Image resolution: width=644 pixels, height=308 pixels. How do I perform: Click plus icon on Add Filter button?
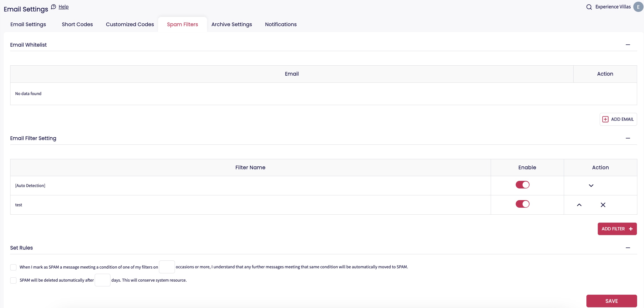tap(630, 229)
